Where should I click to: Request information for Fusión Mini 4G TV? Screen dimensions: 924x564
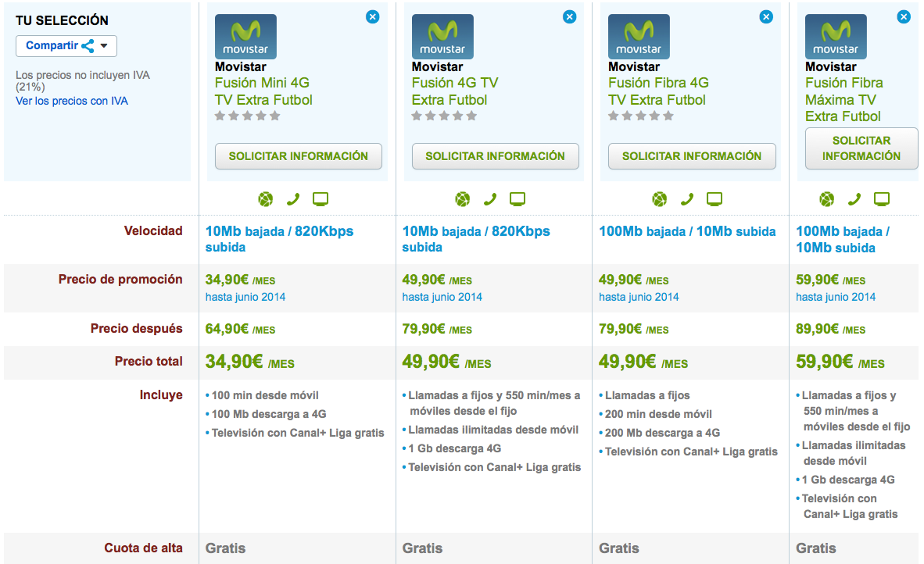(x=298, y=156)
